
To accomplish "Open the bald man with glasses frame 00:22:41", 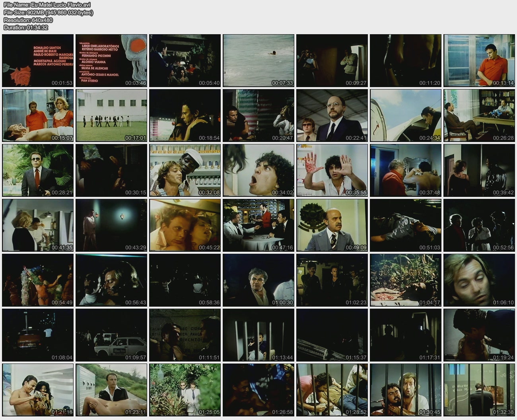I will tap(332, 115).
